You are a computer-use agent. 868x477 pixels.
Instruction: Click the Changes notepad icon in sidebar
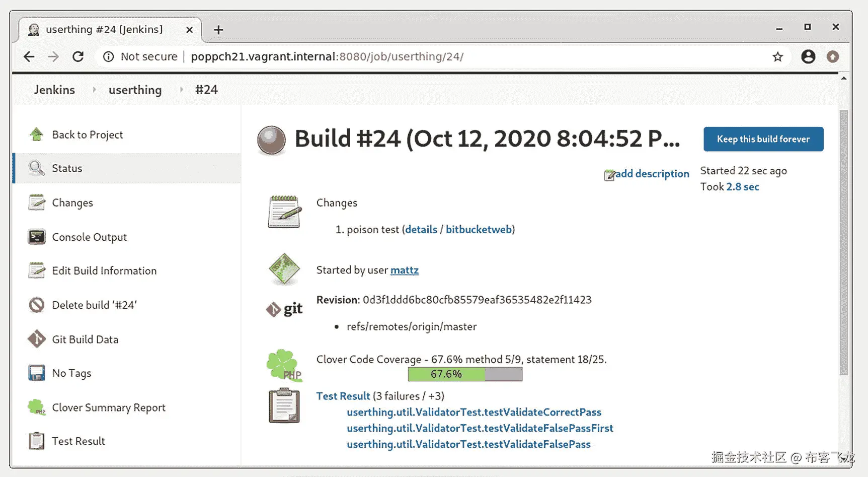point(36,202)
